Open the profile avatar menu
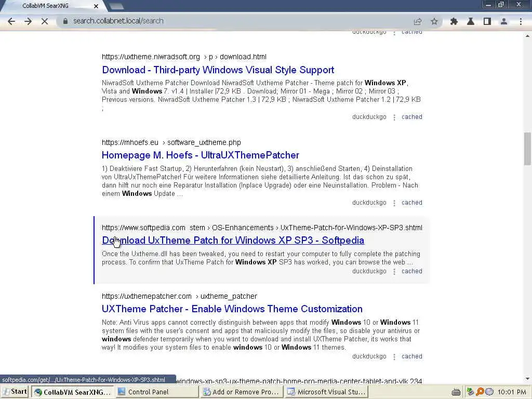 [x=504, y=21]
